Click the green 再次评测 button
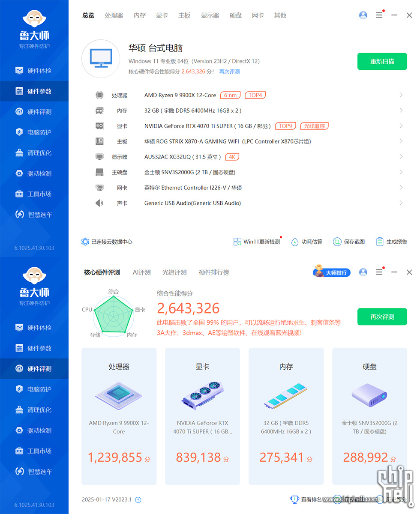Screen dimensions: 420x514 coord(382,317)
